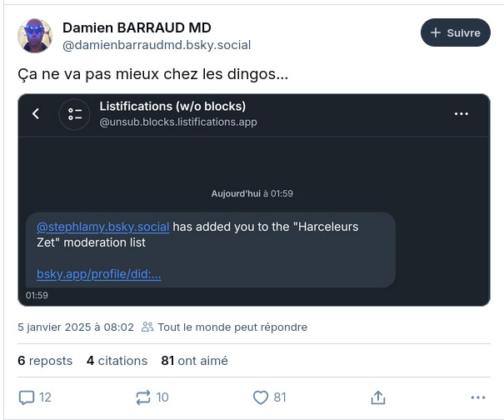View the 4 citations list
Screen dimensions: 504x420
click(117, 361)
